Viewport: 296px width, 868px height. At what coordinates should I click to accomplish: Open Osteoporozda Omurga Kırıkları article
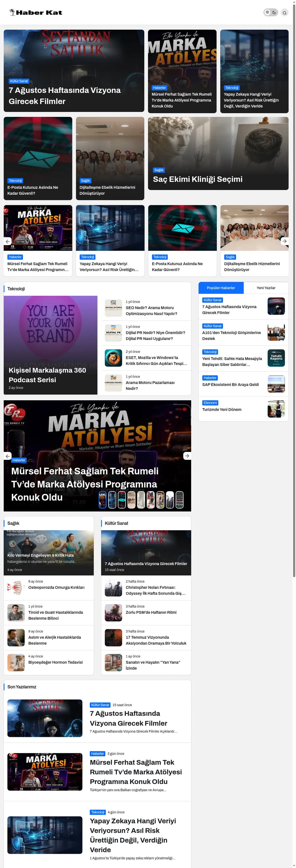click(x=56, y=587)
